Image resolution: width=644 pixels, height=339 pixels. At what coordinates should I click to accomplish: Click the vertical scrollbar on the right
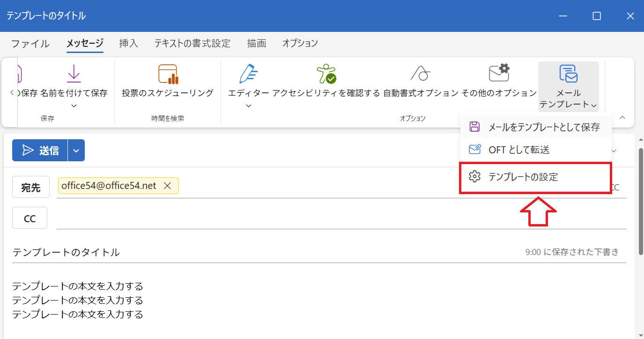(639, 197)
